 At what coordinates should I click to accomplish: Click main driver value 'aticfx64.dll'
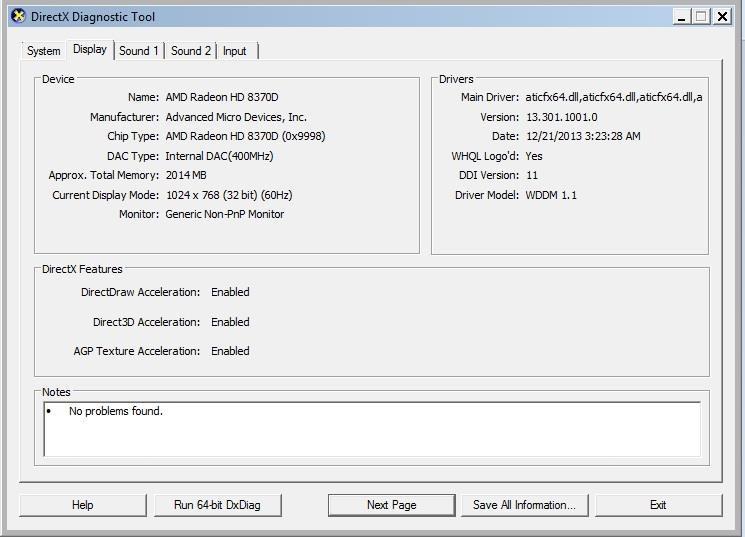click(613, 97)
